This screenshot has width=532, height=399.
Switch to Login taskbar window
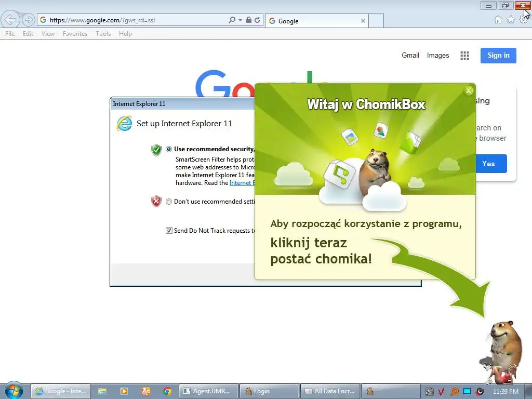click(x=270, y=391)
